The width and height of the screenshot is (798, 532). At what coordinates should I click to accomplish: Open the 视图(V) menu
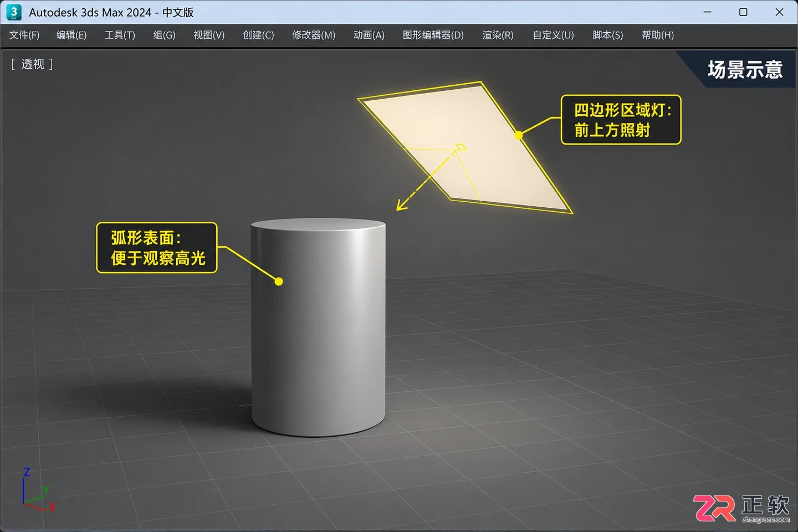(x=209, y=35)
